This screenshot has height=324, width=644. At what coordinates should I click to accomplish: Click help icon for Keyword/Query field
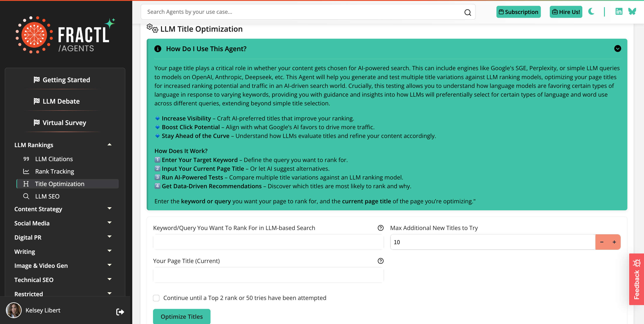pos(380,228)
